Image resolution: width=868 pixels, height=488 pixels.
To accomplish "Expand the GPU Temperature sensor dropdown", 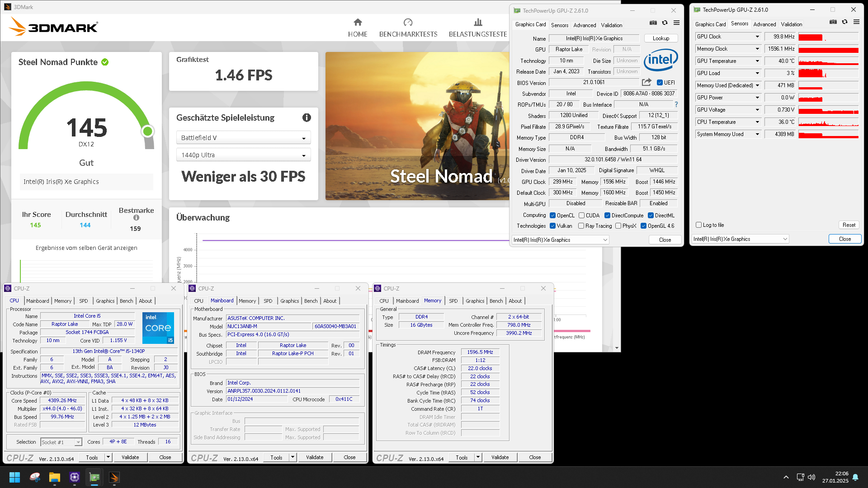I will click(757, 61).
